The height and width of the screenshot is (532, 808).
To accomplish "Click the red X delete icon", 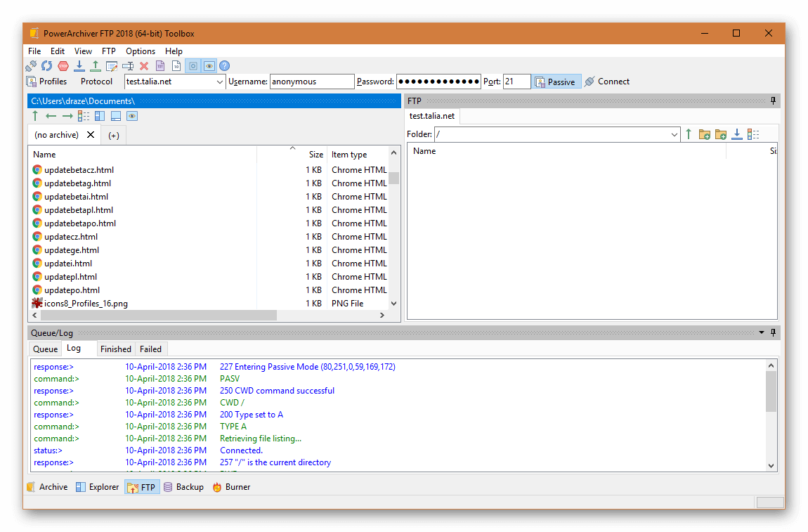I will 144,66.
